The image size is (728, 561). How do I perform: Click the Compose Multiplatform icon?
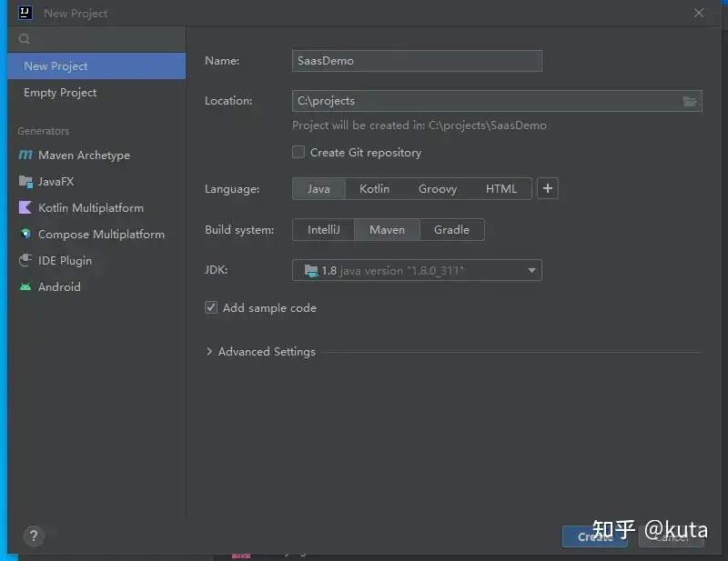pyautogui.click(x=25, y=234)
